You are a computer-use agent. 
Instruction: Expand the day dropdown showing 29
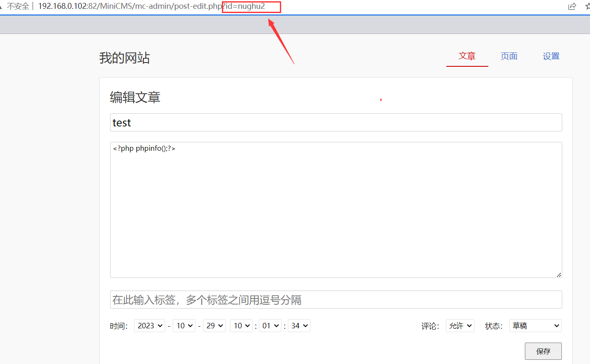[214, 326]
